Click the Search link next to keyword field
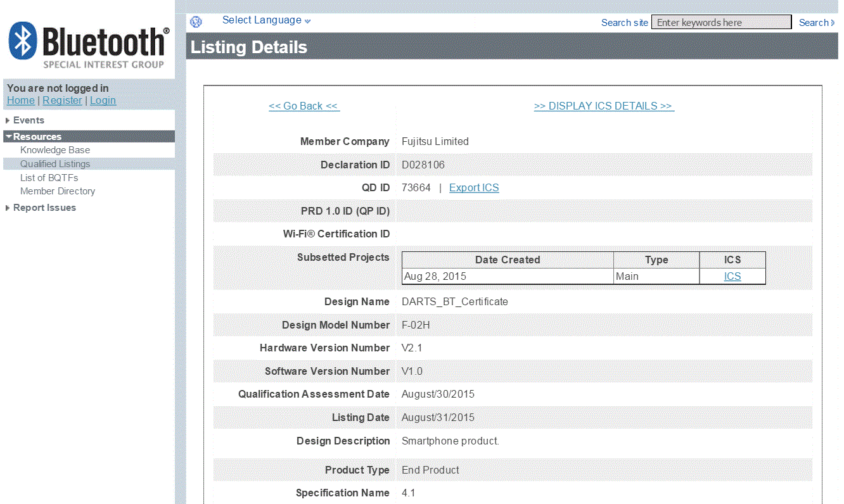The width and height of the screenshot is (844, 504). (x=817, y=23)
